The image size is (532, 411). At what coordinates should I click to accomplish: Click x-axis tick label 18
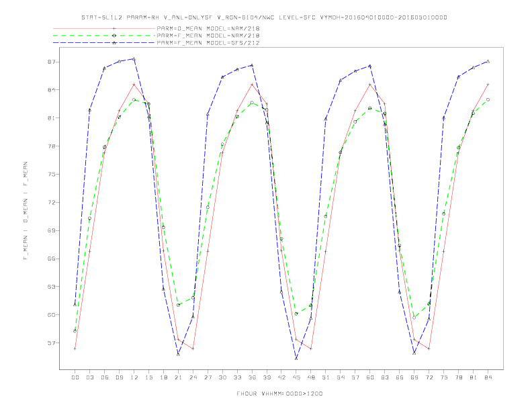pos(163,377)
